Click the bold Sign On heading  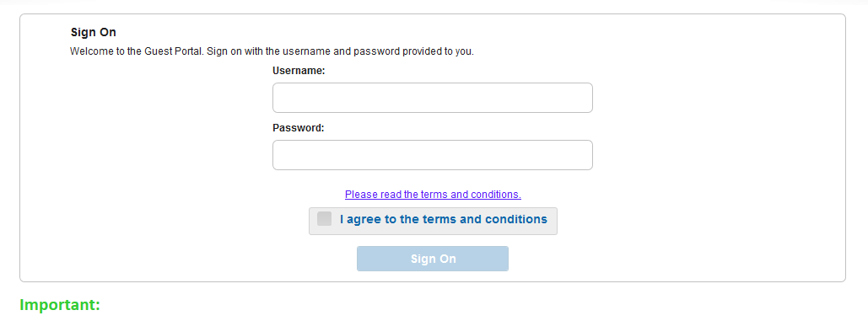94,33
